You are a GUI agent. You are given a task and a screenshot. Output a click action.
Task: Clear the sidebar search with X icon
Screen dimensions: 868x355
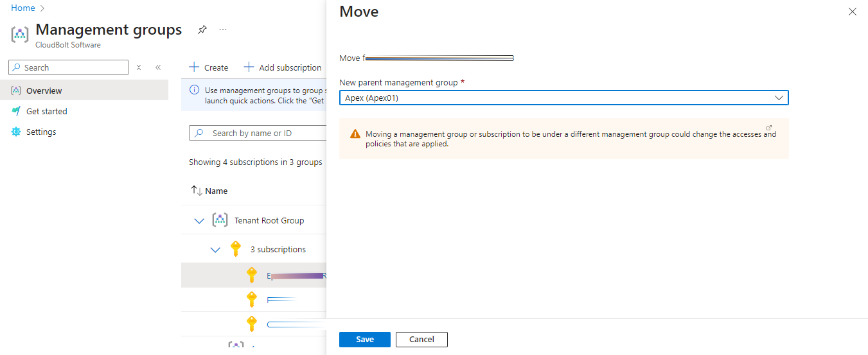[139, 67]
